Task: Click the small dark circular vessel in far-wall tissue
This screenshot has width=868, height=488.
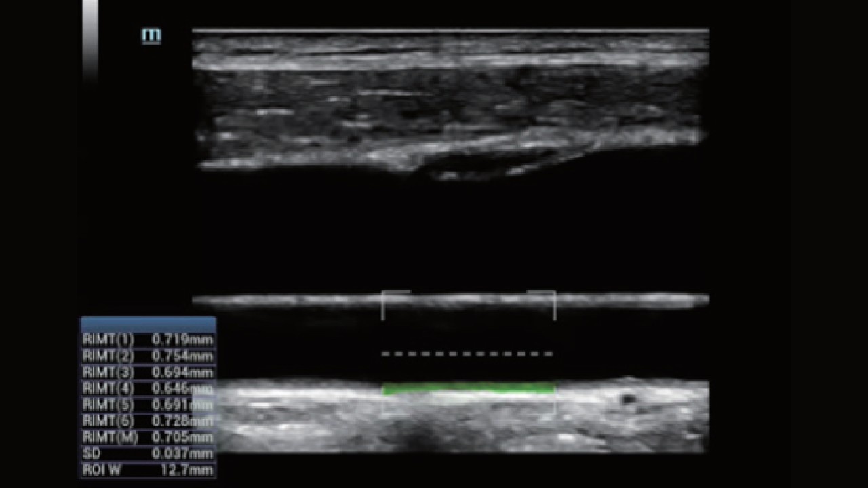Action: point(629,400)
